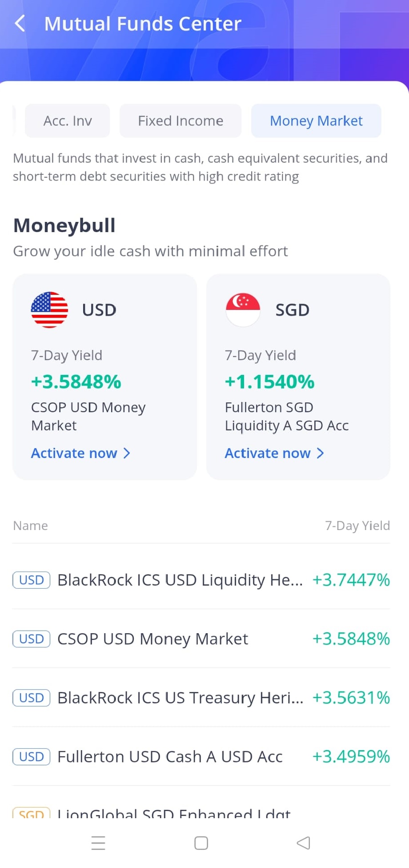Select the Money Market tab

pyautogui.click(x=316, y=121)
